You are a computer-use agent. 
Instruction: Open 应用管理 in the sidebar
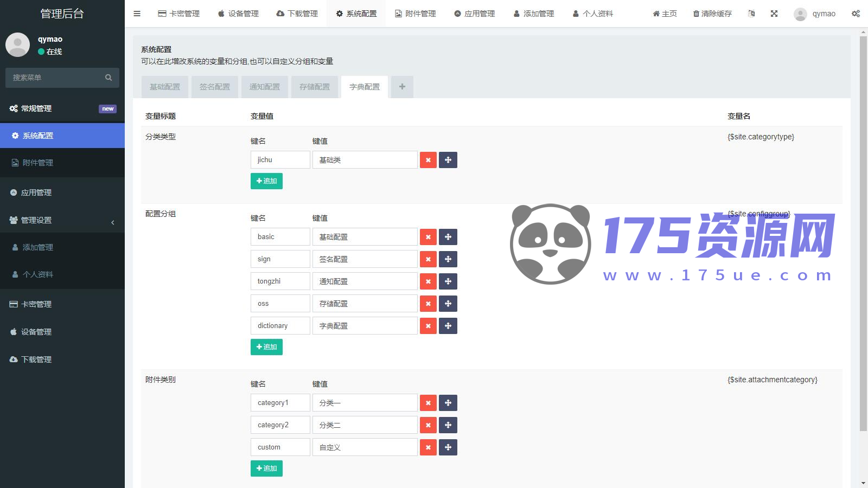pyautogui.click(x=62, y=192)
